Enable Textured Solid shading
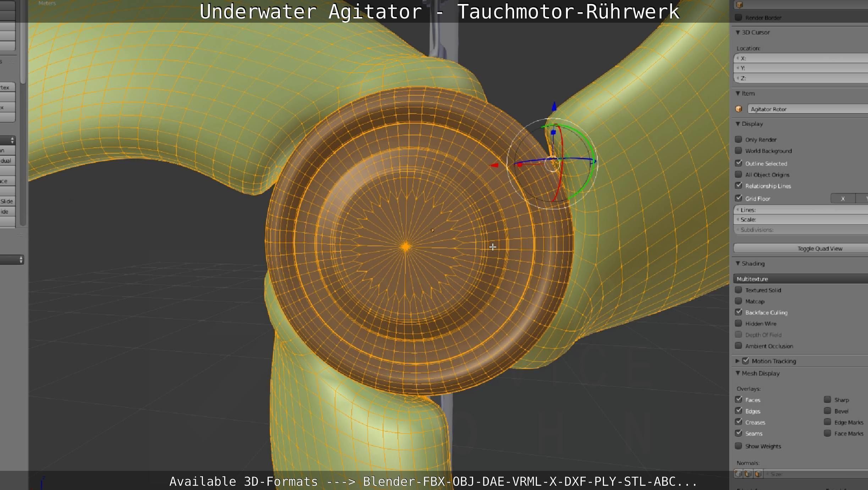 coord(738,290)
